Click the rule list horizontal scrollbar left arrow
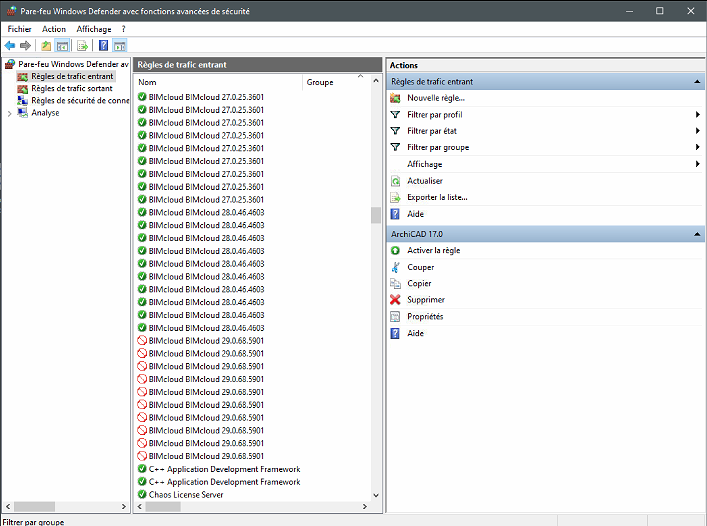Image resolution: width=707 pixels, height=526 pixels. pyautogui.click(x=139, y=507)
